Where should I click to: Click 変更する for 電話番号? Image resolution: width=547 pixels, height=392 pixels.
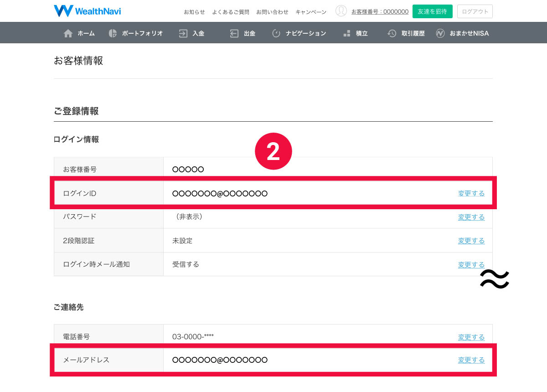[471, 337]
